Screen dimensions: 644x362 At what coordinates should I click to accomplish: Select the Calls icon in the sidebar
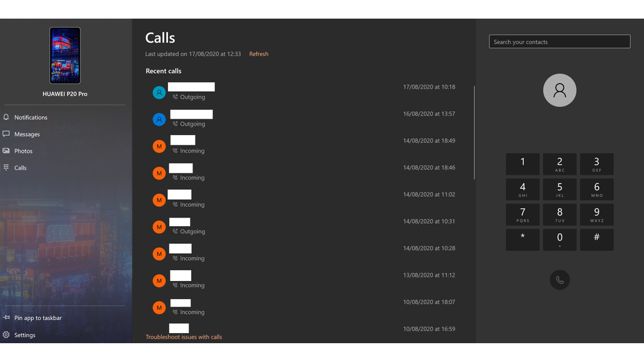8,168
